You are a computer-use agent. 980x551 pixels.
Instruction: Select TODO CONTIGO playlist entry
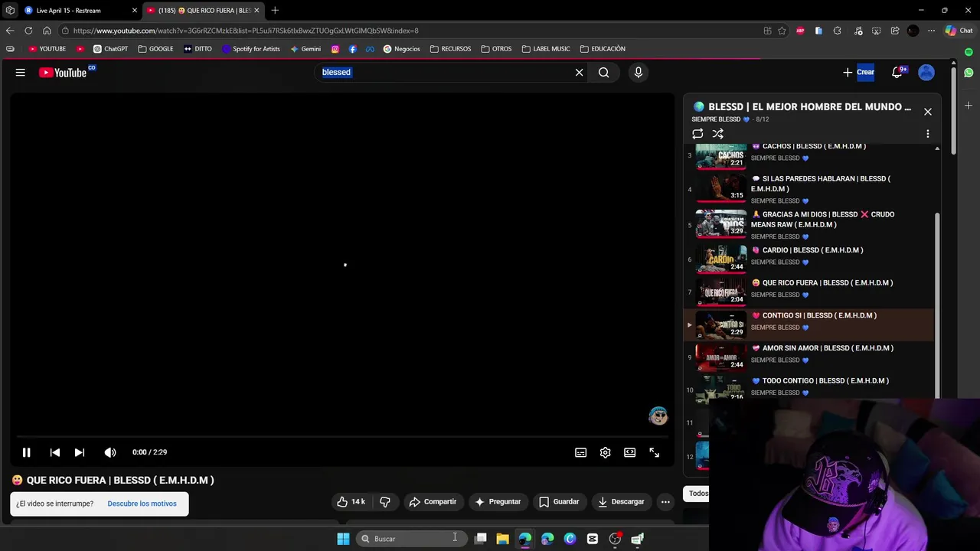coord(808,387)
